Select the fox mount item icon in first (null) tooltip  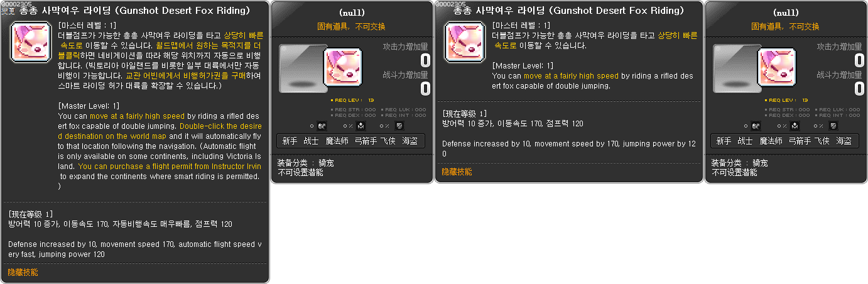pos(343,67)
